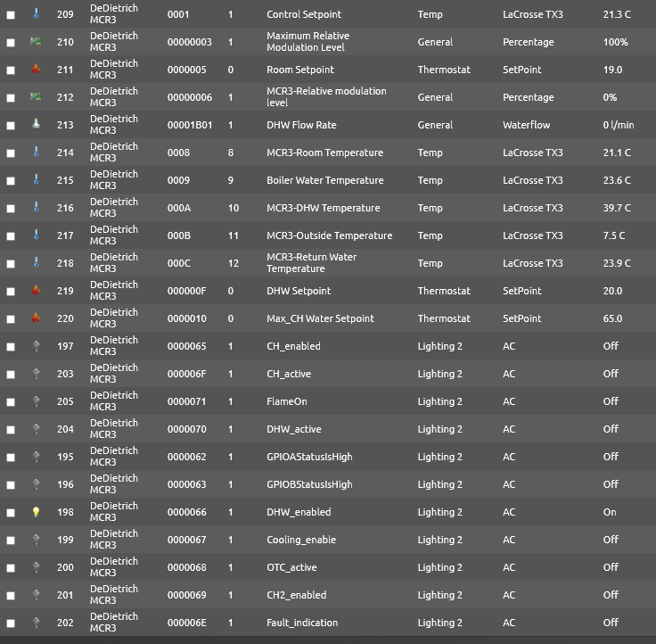Image resolution: width=656 pixels, height=644 pixels.
Task: Click the '100%' modulation value
Action: (x=615, y=42)
